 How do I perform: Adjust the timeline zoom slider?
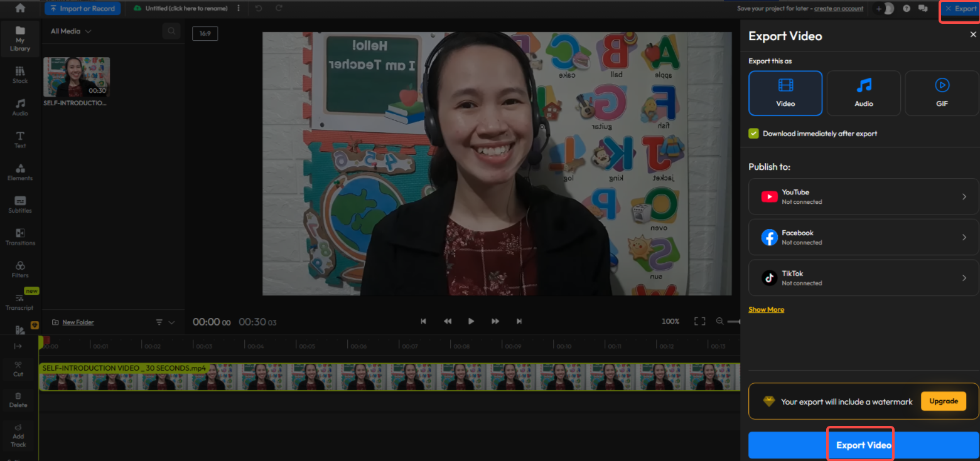pos(735,321)
